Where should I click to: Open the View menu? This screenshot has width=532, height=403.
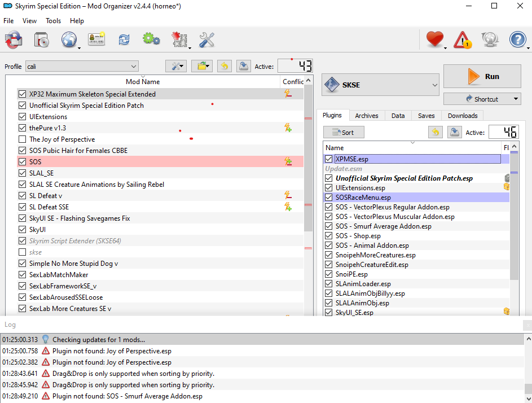[29, 21]
